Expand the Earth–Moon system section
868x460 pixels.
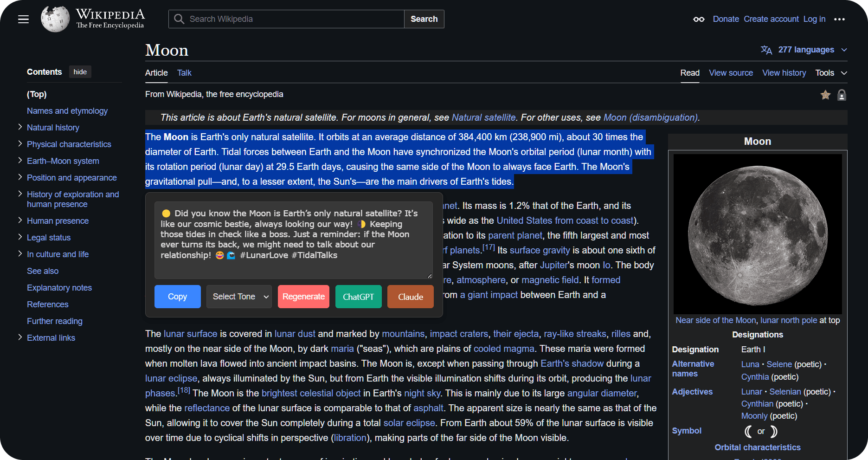(20, 160)
